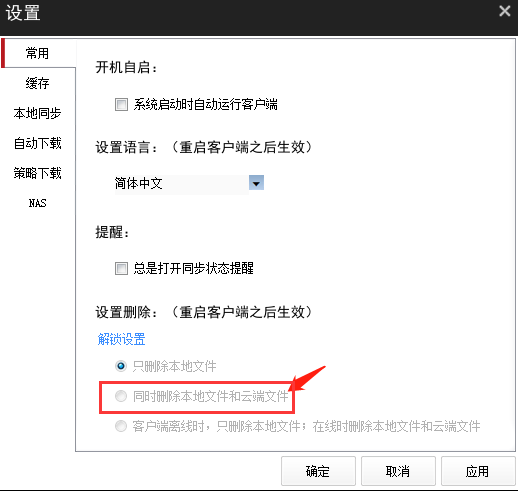Close the 设置 dialog with X icon
Viewport: 518px width, 491px height.
pos(504,11)
